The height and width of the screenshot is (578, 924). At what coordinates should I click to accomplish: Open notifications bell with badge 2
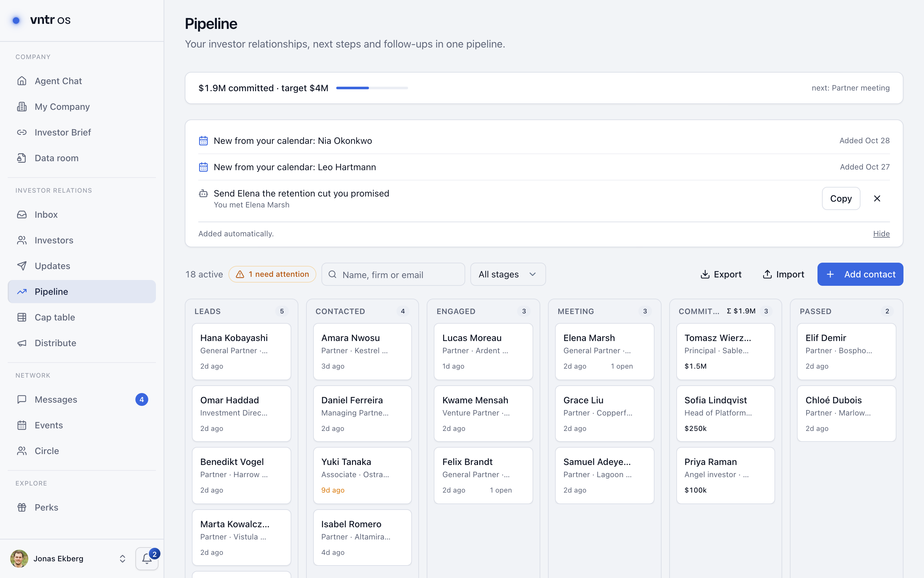tap(147, 558)
